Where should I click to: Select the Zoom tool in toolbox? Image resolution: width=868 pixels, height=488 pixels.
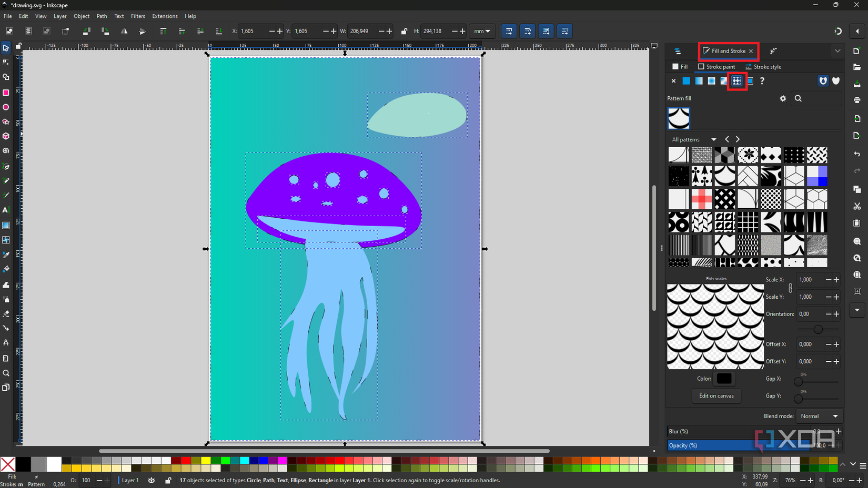(6, 373)
